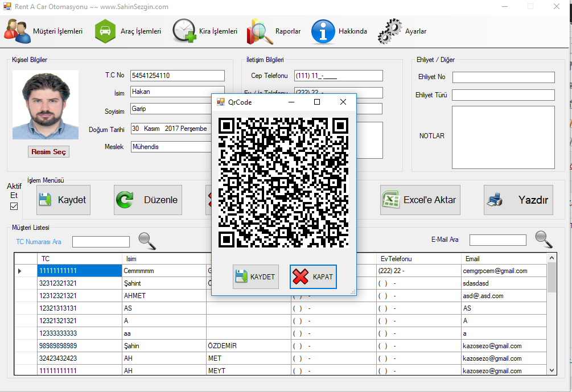Select the TC cell 12321313131
Viewport: 572px width, 392px height.
click(x=80, y=308)
